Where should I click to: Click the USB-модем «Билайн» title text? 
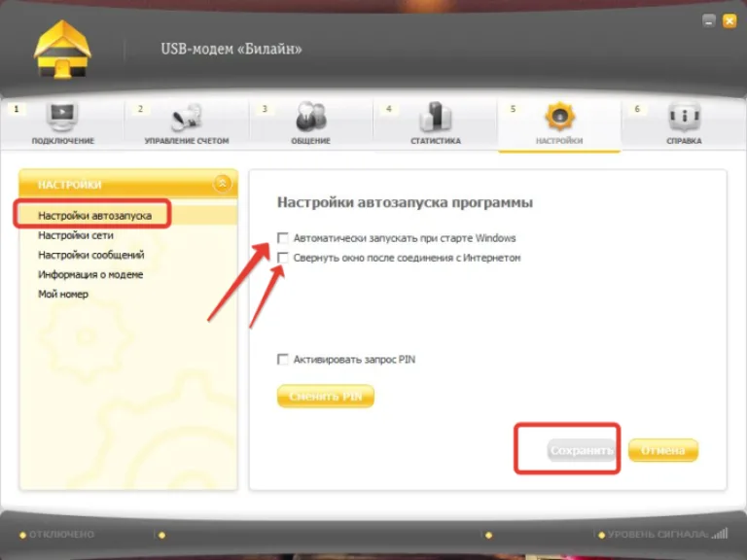coord(231,49)
